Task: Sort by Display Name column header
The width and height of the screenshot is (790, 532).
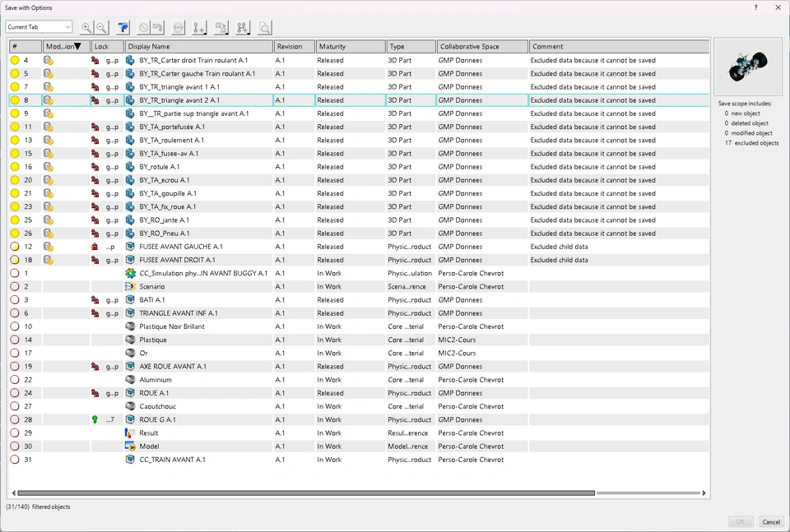Action: pos(199,46)
